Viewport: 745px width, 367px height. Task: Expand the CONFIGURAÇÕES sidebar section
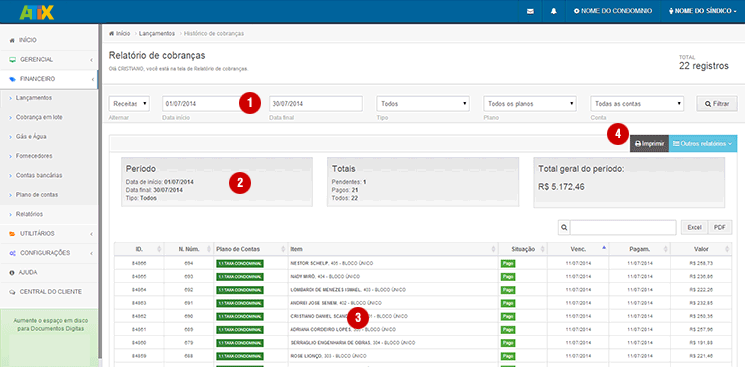[49, 253]
